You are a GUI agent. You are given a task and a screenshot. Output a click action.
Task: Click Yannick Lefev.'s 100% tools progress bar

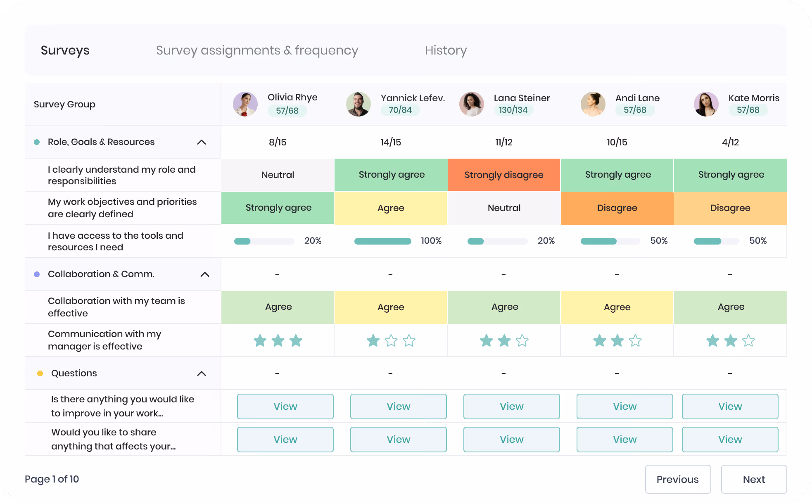pyautogui.click(x=383, y=241)
